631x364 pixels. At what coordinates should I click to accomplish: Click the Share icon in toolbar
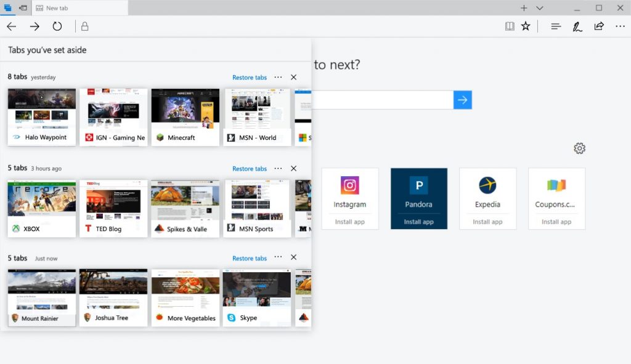pyautogui.click(x=598, y=26)
